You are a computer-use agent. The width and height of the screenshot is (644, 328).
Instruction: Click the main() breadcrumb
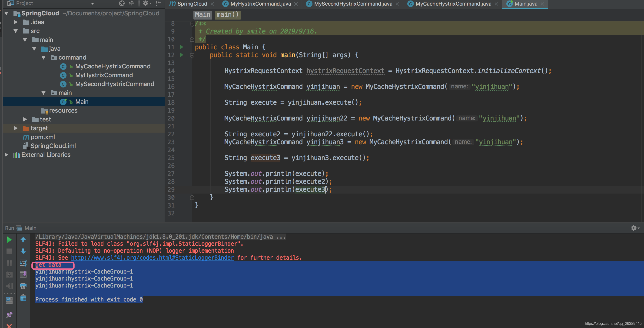228,14
